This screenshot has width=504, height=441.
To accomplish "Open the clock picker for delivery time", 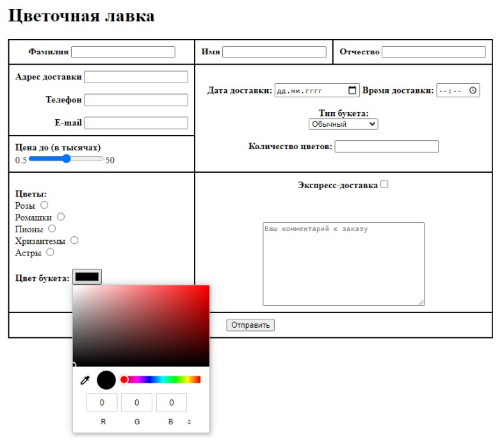I will [x=473, y=90].
